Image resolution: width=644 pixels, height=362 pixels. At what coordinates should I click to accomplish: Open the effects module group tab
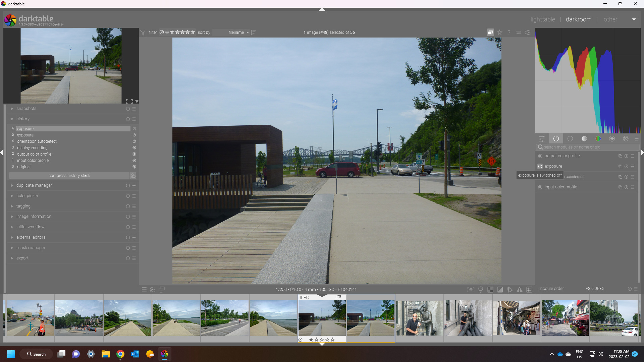pyautogui.click(x=626, y=139)
